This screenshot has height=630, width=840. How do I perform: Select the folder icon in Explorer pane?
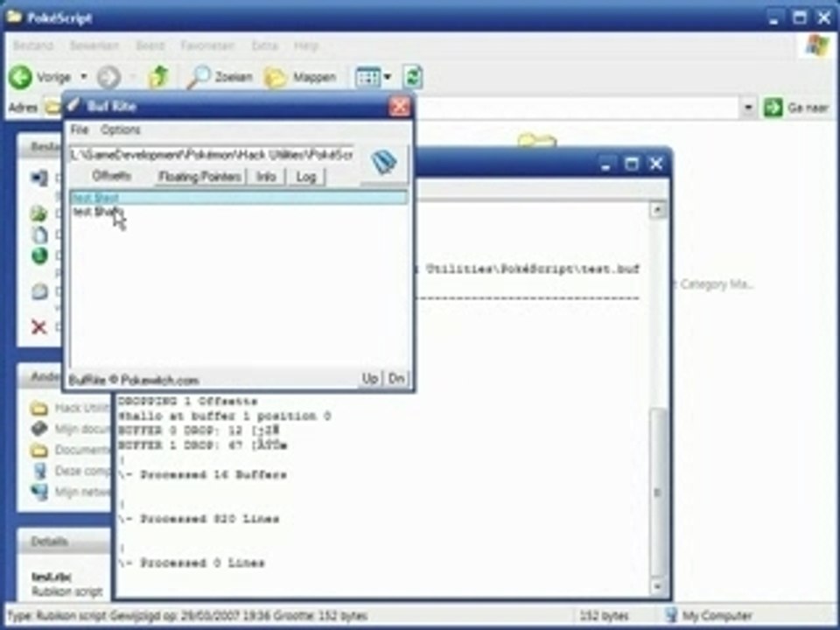[536, 140]
